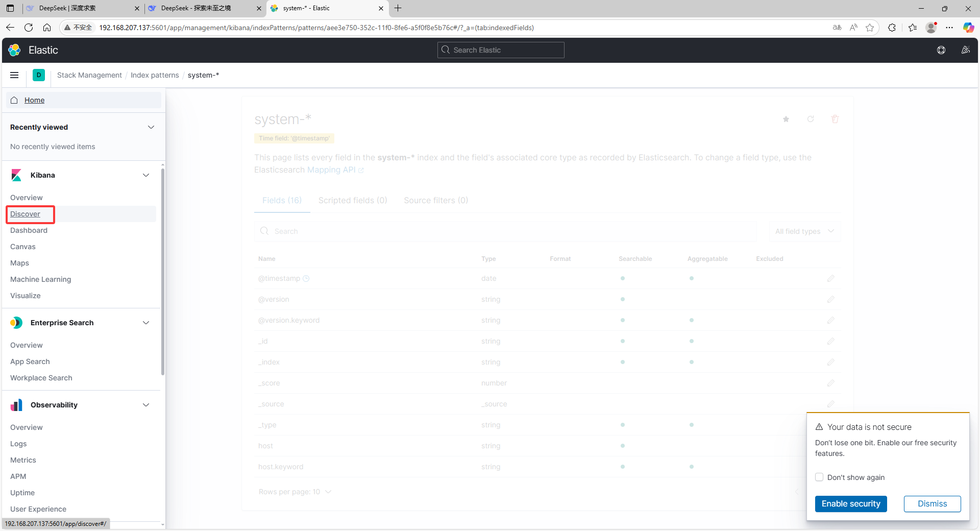The width and height of the screenshot is (980, 531).
Task: Click the Elastic logo icon
Action: point(14,50)
